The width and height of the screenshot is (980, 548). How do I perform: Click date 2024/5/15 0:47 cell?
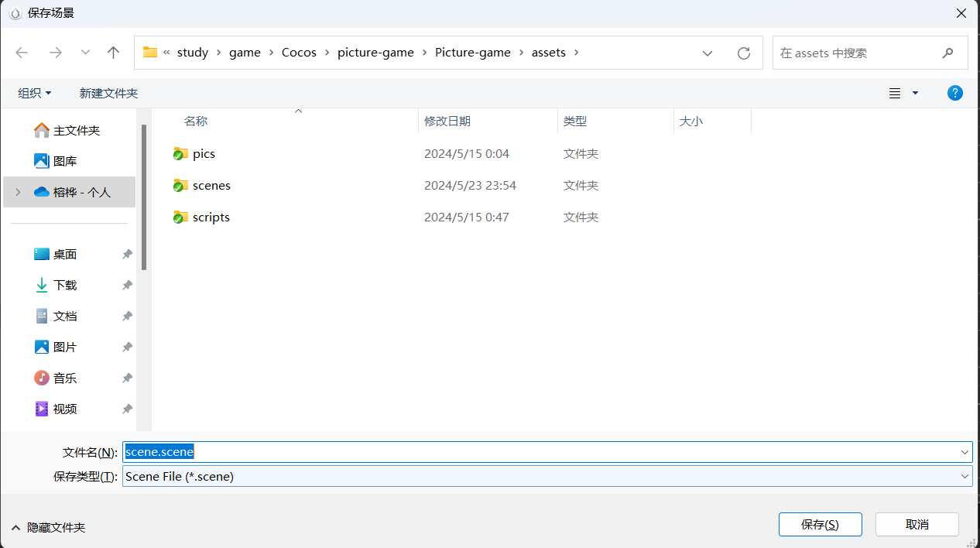coord(467,217)
